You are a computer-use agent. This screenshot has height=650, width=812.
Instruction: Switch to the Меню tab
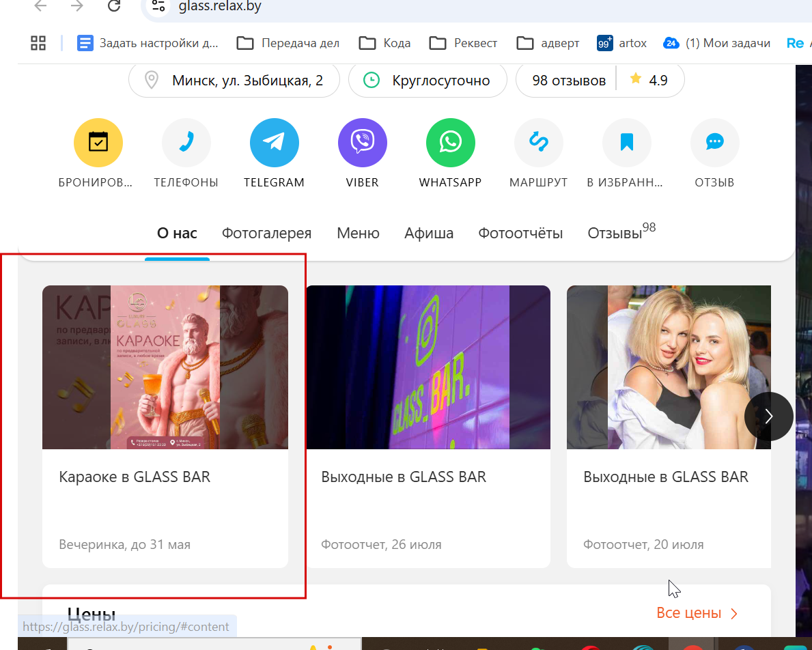coord(358,234)
